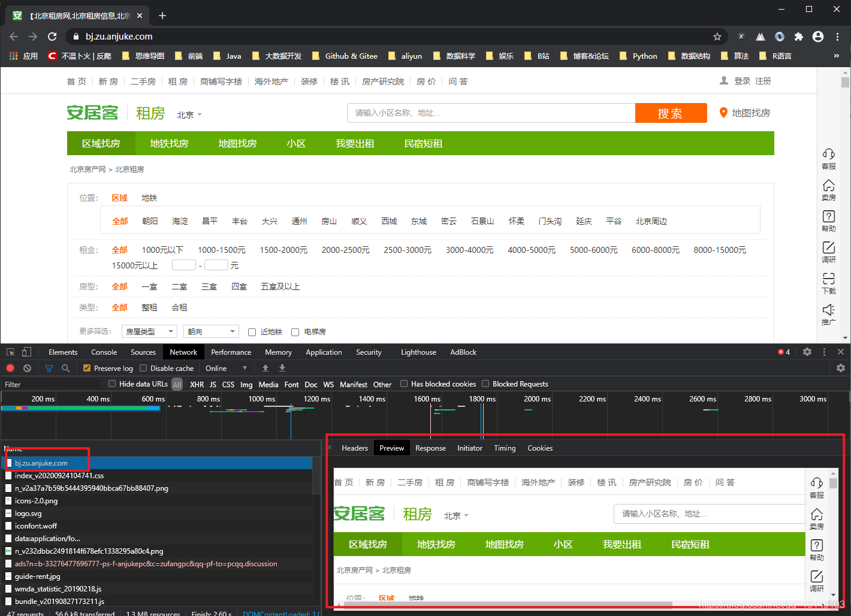Click the 下载 download icon in the sidebar
The image size is (851, 616).
[x=829, y=283]
